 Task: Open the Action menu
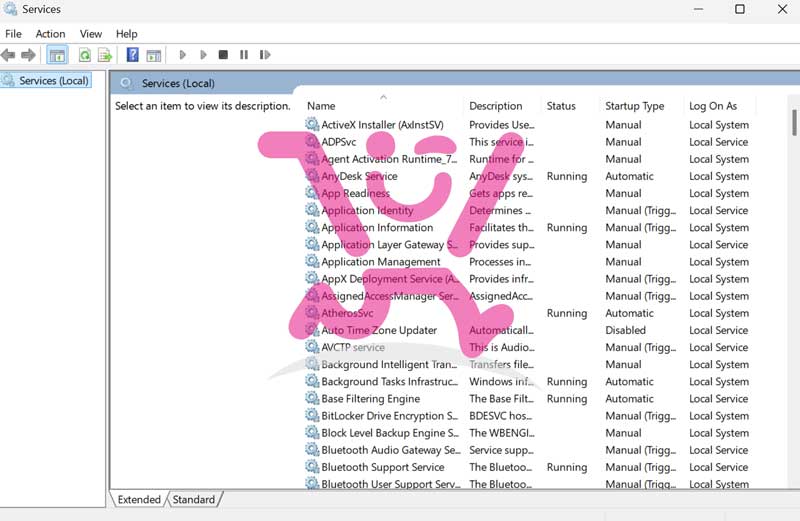click(x=51, y=34)
